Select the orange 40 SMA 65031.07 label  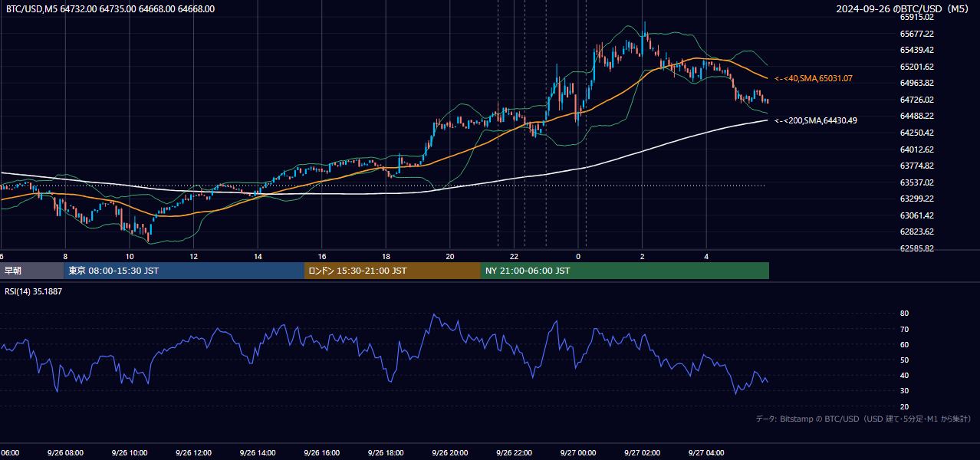(x=814, y=78)
